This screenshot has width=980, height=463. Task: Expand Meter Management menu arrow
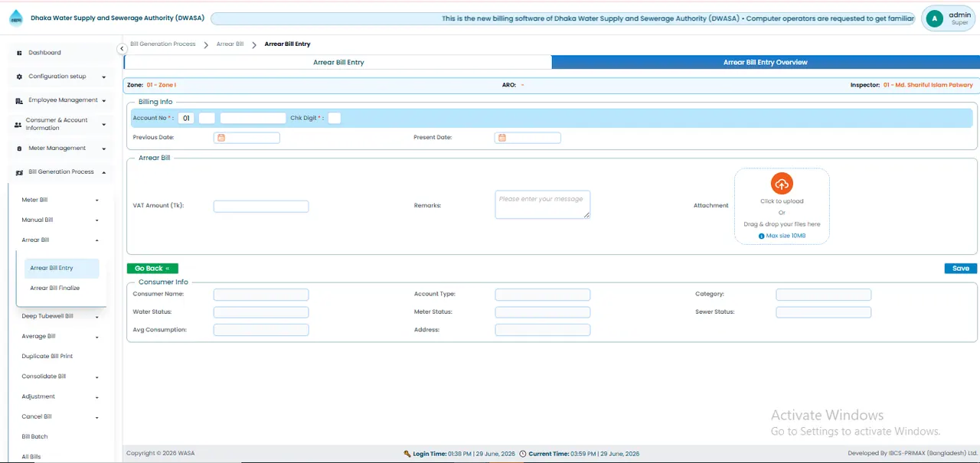(x=103, y=148)
